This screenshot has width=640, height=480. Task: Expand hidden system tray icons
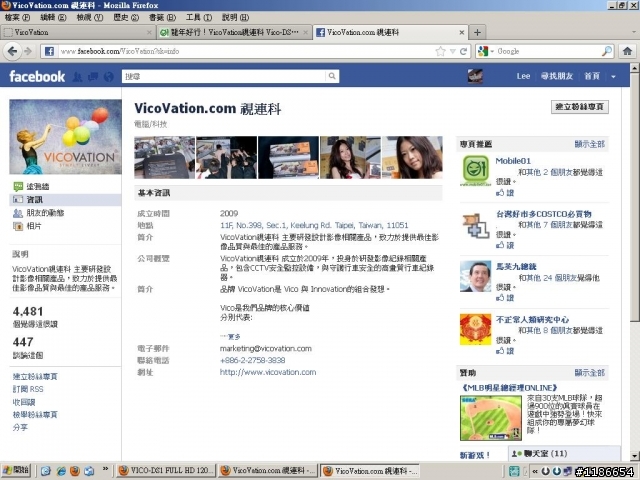click(x=535, y=471)
